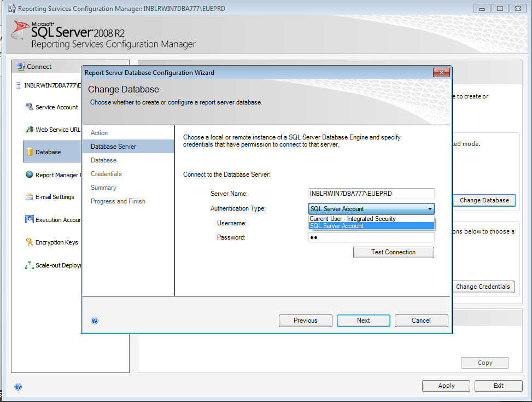Screen dimensions: 532x402
Task: Click the Exit button
Action: pos(499,386)
